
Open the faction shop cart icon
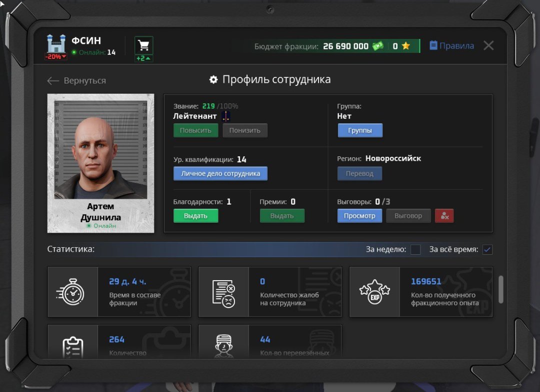click(144, 46)
